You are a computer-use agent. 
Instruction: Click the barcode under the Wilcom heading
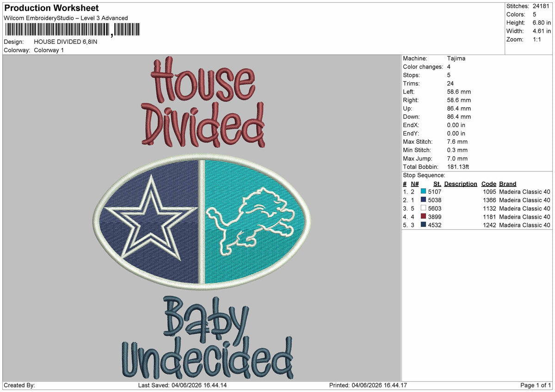click(72, 30)
